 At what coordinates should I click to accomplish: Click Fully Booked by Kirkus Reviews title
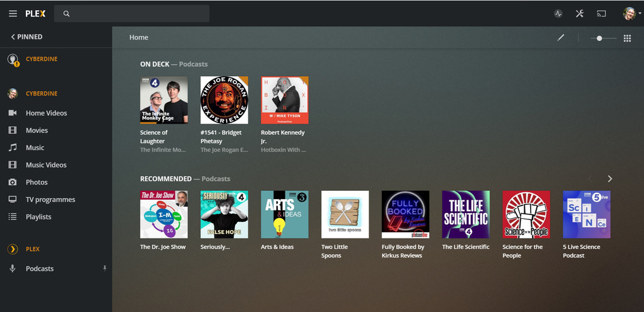(x=402, y=251)
